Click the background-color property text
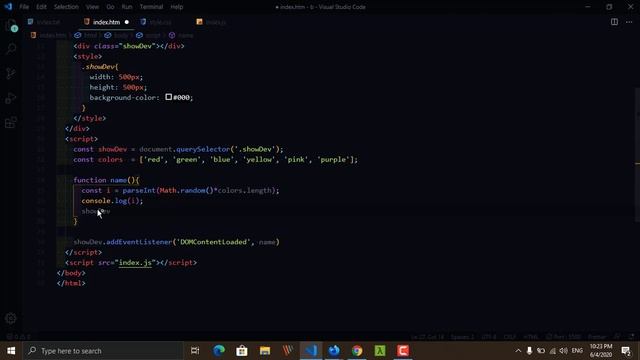The image size is (640, 360). coord(123,98)
